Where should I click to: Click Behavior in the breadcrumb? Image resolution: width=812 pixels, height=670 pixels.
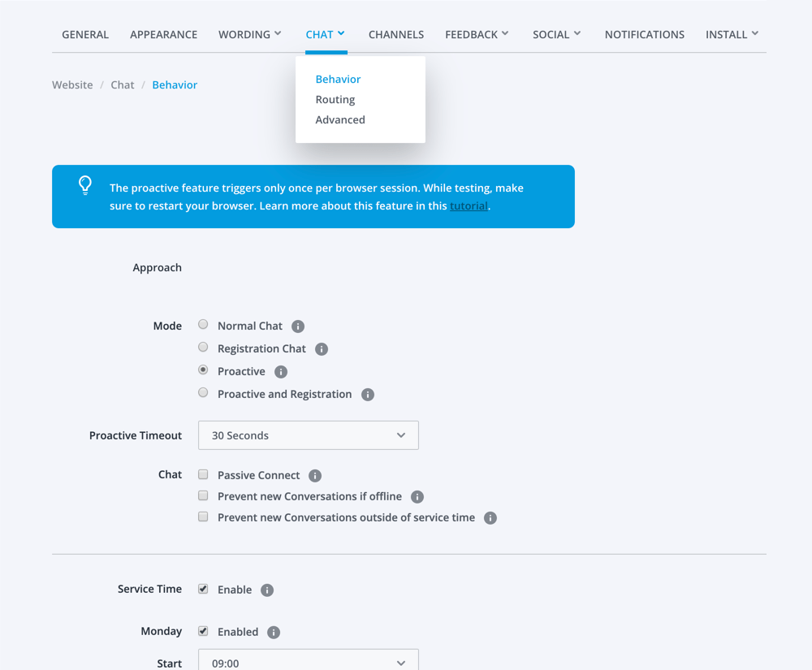coord(175,85)
